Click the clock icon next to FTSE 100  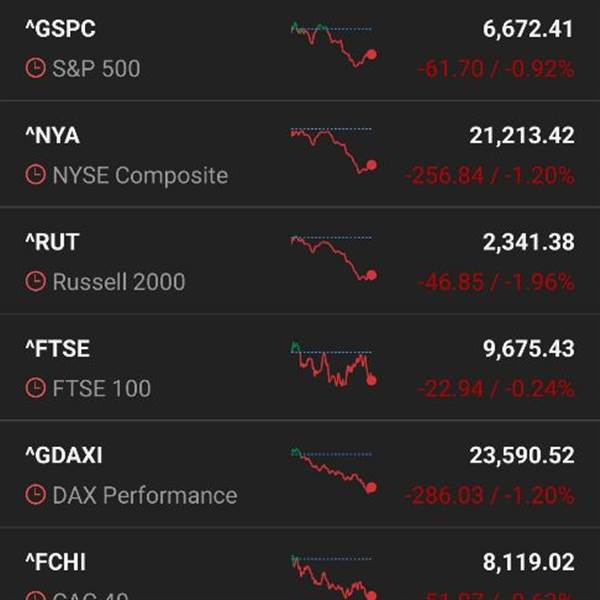(35, 388)
